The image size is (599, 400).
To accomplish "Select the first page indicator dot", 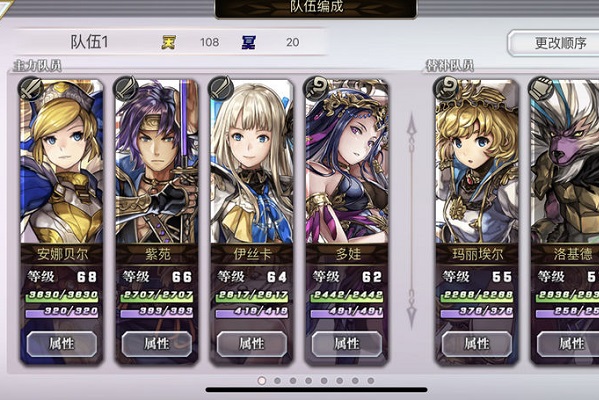I will (262, 381).
